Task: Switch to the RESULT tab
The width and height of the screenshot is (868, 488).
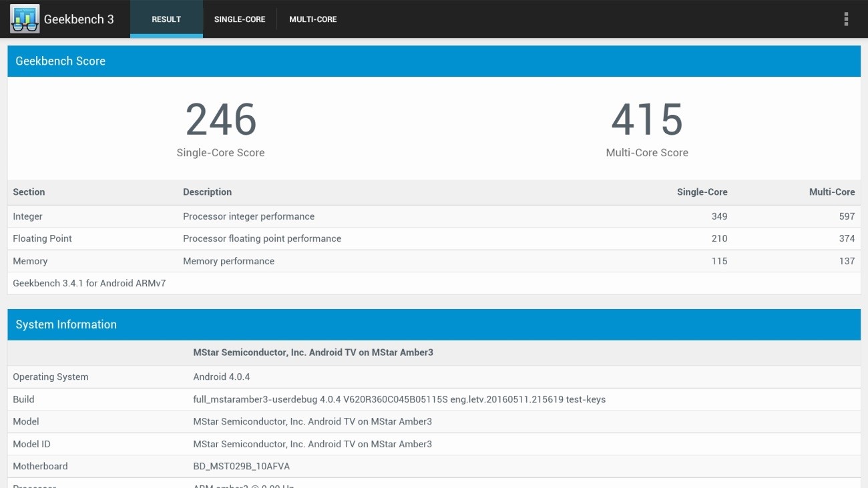Action: (166, 19)
